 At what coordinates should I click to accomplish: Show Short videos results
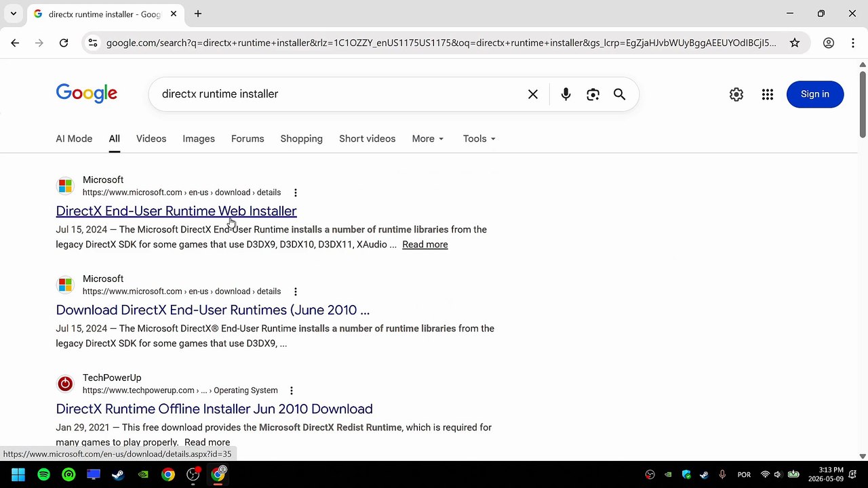(367, 139)
